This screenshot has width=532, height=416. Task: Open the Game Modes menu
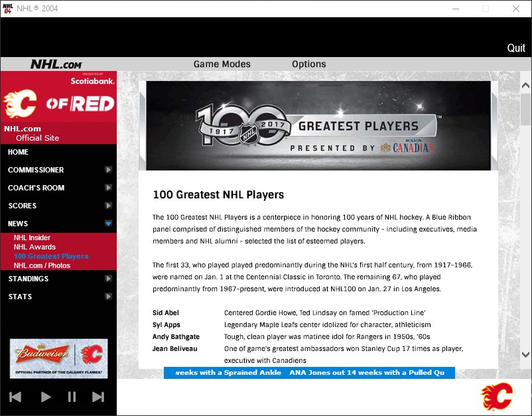222,64
